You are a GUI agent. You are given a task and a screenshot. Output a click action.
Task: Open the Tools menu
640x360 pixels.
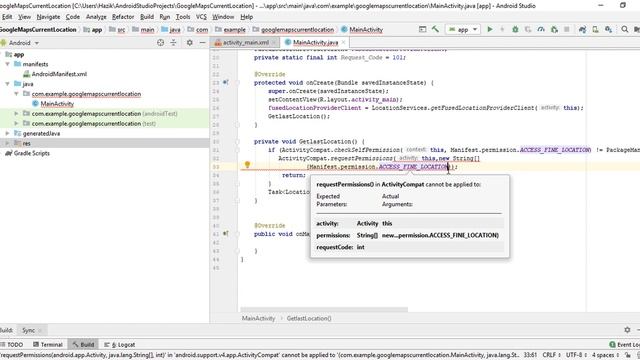coord(183,17)
